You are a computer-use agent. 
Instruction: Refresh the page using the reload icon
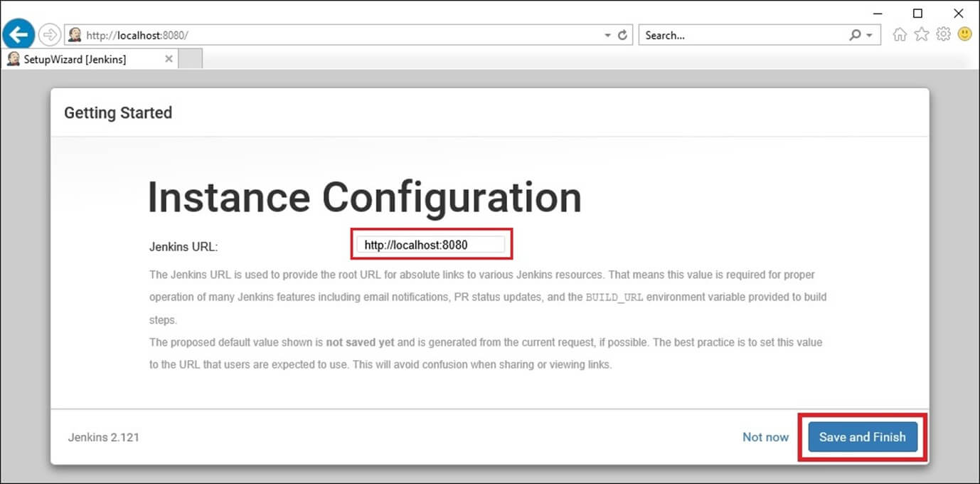623,35
